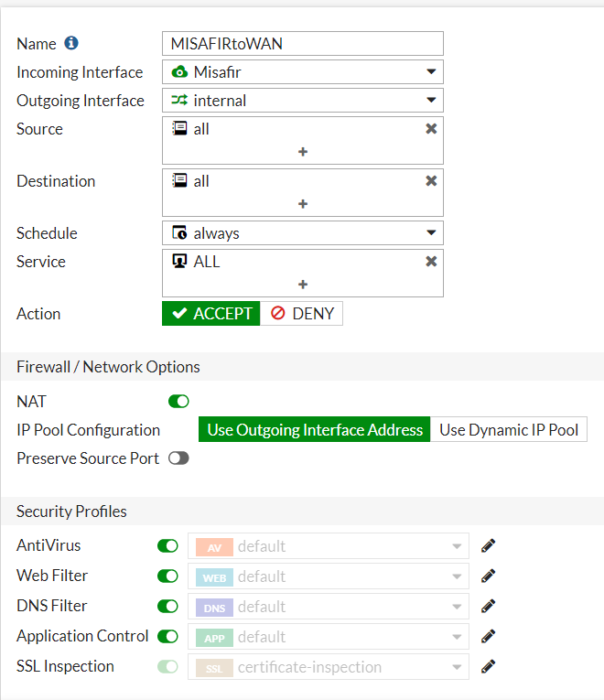The image size is (604, 700).
Task: Click the DNS badge in DNS Filter profile
Action: tap(214, 608)
